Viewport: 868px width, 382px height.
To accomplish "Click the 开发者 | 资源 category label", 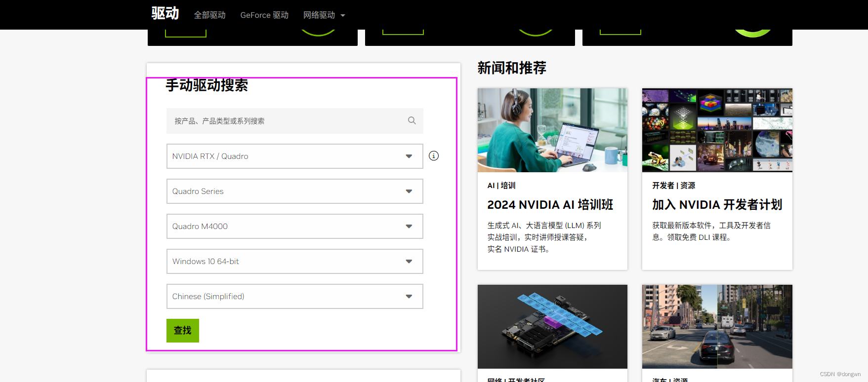I will [x=674, y=186].
